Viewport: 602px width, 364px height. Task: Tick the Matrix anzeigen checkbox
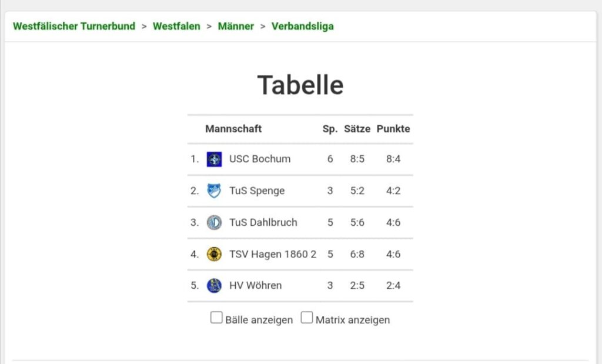tap(307, 318)
